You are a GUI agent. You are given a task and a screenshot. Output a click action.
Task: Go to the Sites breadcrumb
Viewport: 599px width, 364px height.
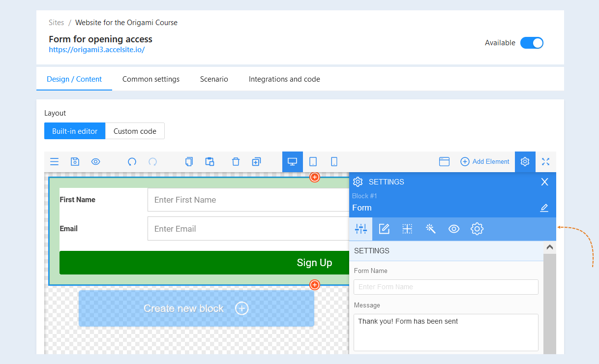pyautogui.click(x=57, y=23)
